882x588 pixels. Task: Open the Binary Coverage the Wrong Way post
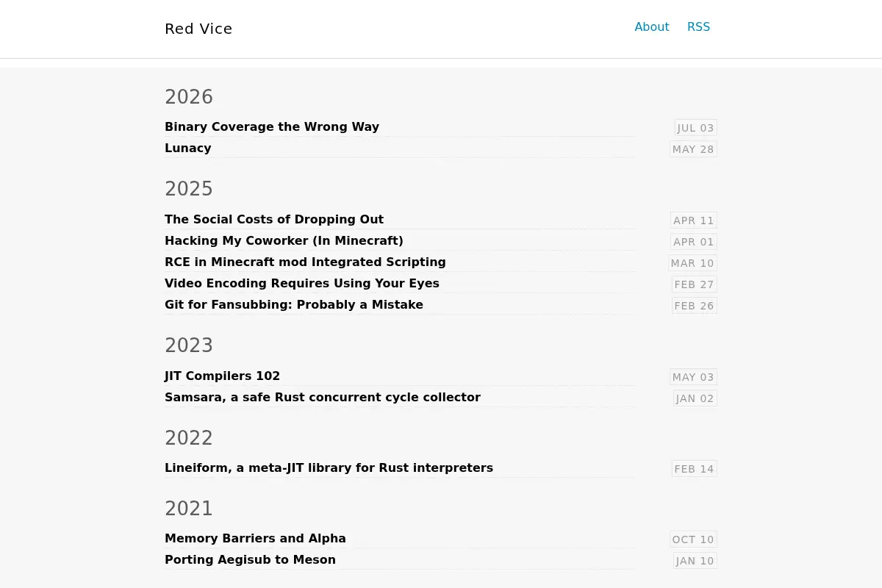(272, 126)
